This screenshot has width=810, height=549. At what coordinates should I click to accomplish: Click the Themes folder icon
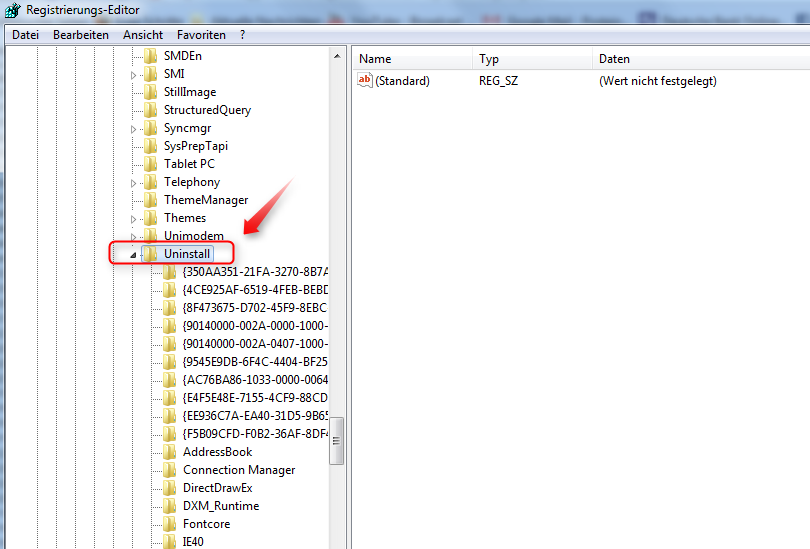click(x=150, y=218)
